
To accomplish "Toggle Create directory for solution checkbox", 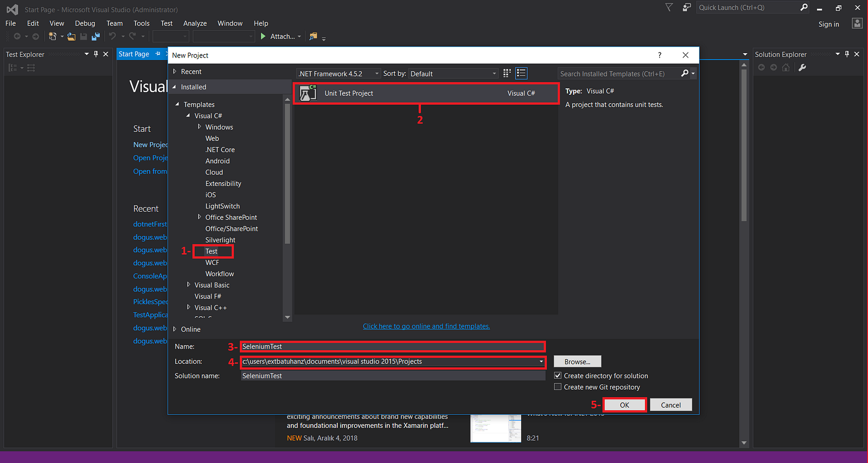I will point(558,376).
